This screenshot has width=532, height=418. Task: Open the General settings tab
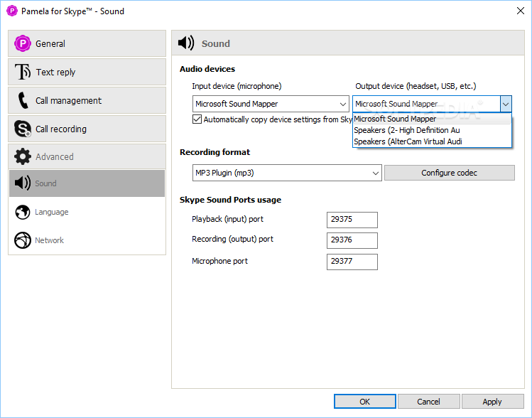click(87, 43)
